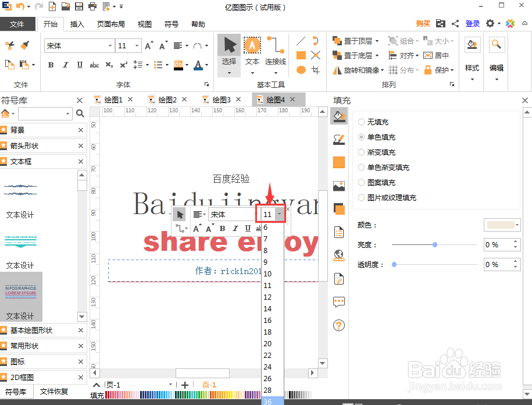Click the cut scissors icon
The width and height of the screenshot is (532, 405).
pos(10,45)
